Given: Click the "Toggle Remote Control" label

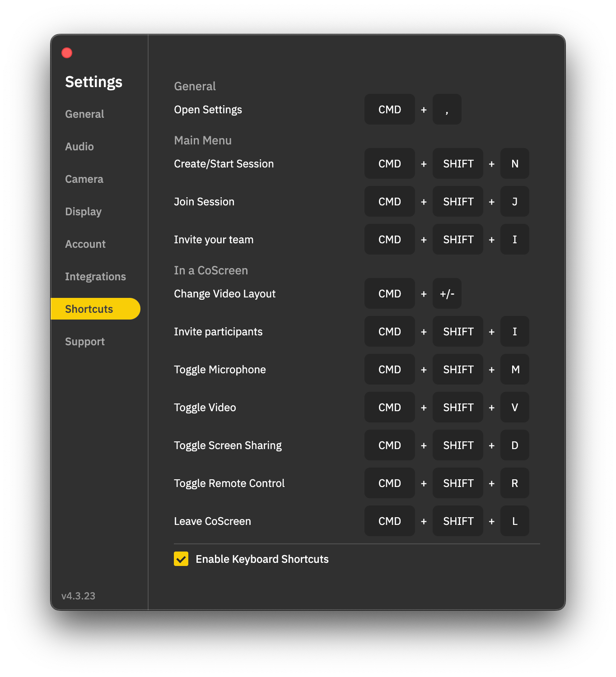Looking at the screenshot, I should pyautogui.click(x=229, y=483).
